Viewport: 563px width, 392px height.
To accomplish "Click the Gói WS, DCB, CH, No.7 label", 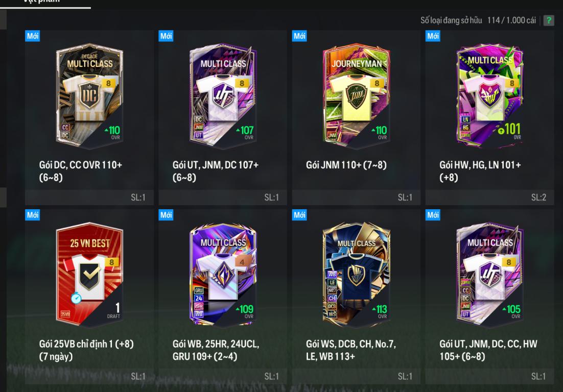I will (x=351, y=350).
